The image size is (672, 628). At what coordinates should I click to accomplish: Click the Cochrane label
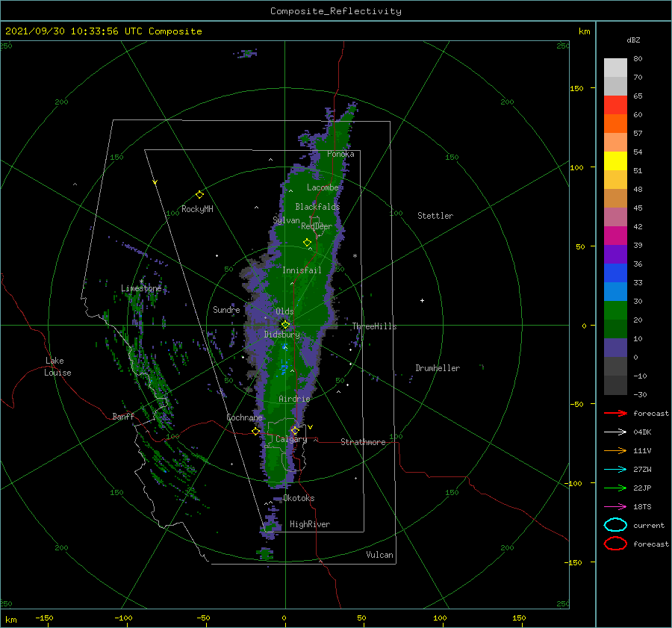pos(244,417)
